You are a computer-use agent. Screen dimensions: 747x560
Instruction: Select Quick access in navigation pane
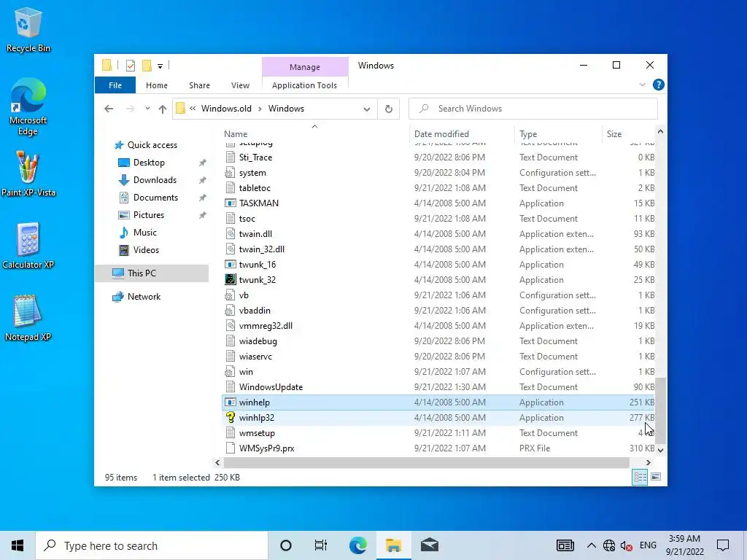tap(152, 145)
